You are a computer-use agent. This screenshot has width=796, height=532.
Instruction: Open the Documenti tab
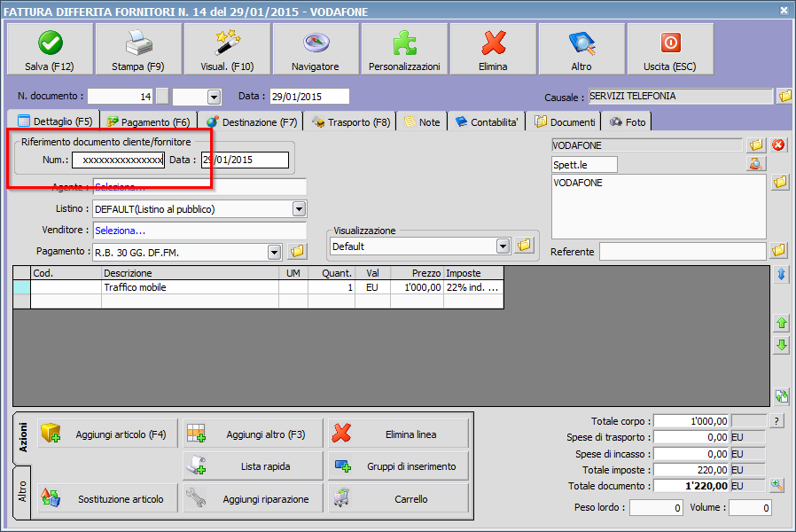tap(565, 122)
